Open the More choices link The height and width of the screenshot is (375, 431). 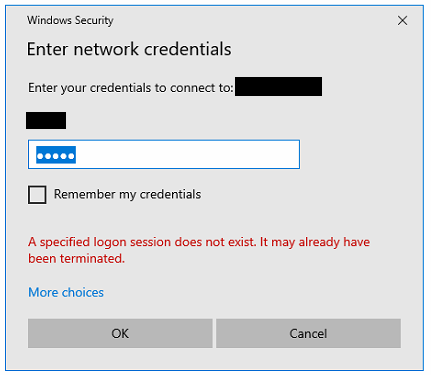pyautogui.click(x=66, y=292)
